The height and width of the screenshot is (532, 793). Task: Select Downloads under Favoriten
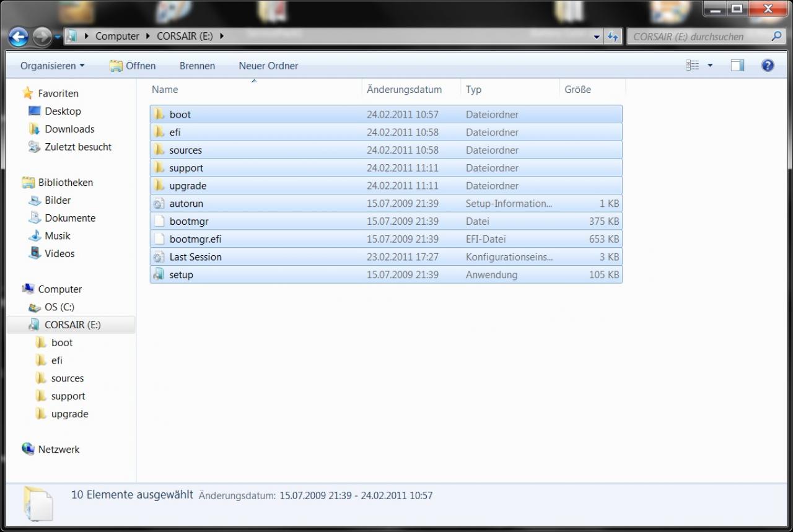69,129
